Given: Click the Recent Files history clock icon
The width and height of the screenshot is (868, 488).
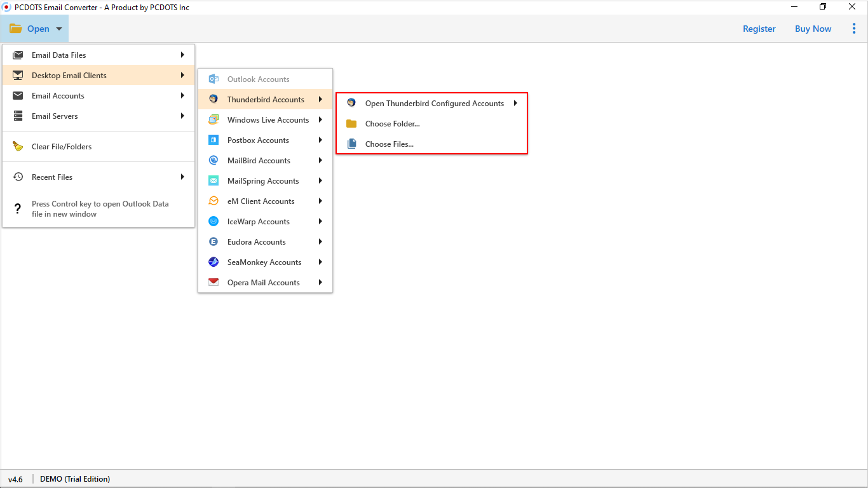Looking at the screenshot, I should [x=18, y=177].
